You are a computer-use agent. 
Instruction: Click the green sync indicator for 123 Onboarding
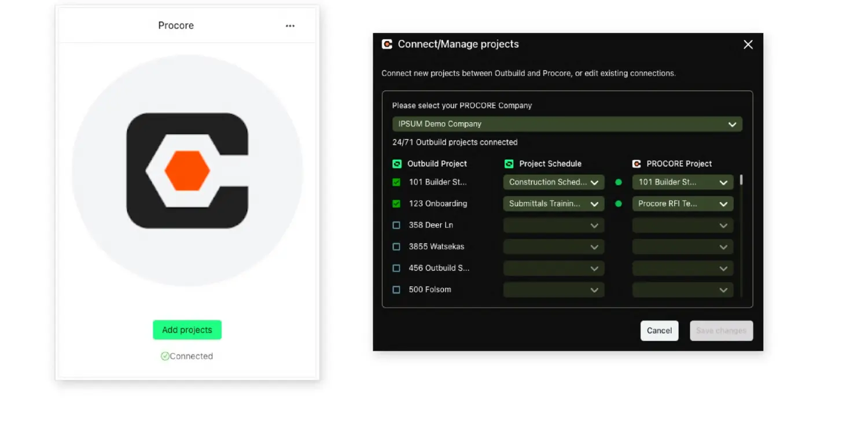(618, 204)
